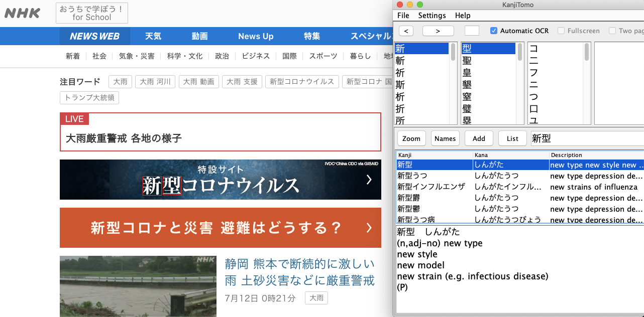644x317 pixels.
Task: Click the Add button
Action: pos(479,138)
